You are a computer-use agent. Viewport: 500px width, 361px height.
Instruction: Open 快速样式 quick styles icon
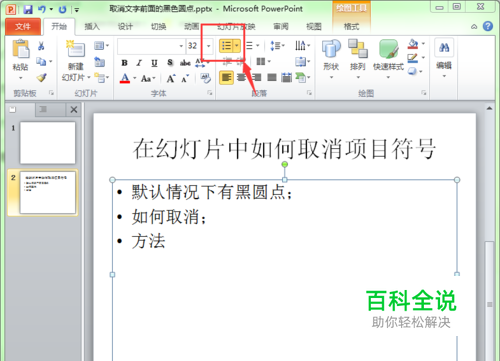pyautogui.click(x=388, y=49)
